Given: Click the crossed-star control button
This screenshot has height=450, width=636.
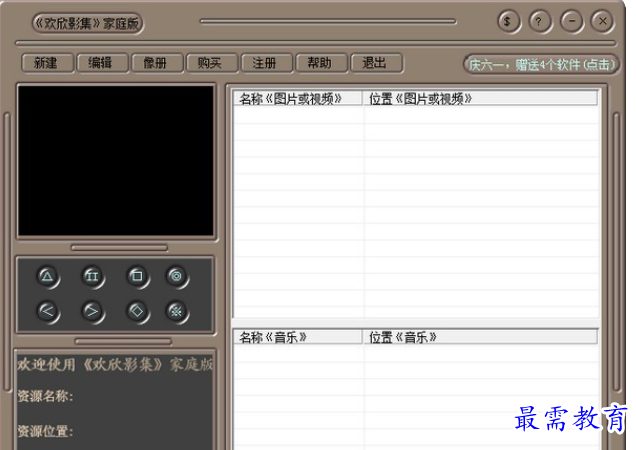Looking at the screenshot, I should click(176, 312).
